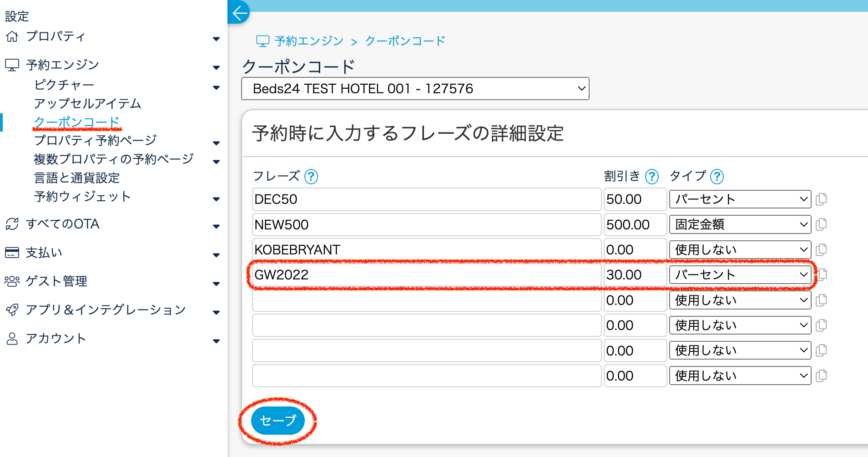Click the blue back arrow icon

(239, 13)
